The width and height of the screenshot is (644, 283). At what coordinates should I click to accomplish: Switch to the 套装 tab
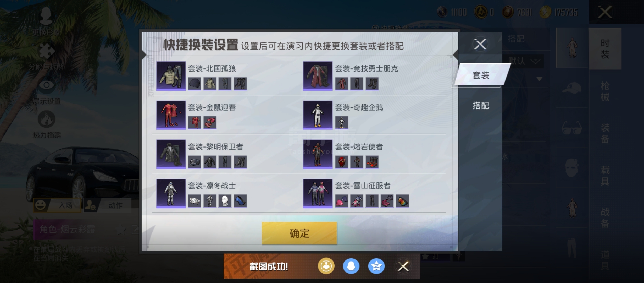(x=481, y=75)
